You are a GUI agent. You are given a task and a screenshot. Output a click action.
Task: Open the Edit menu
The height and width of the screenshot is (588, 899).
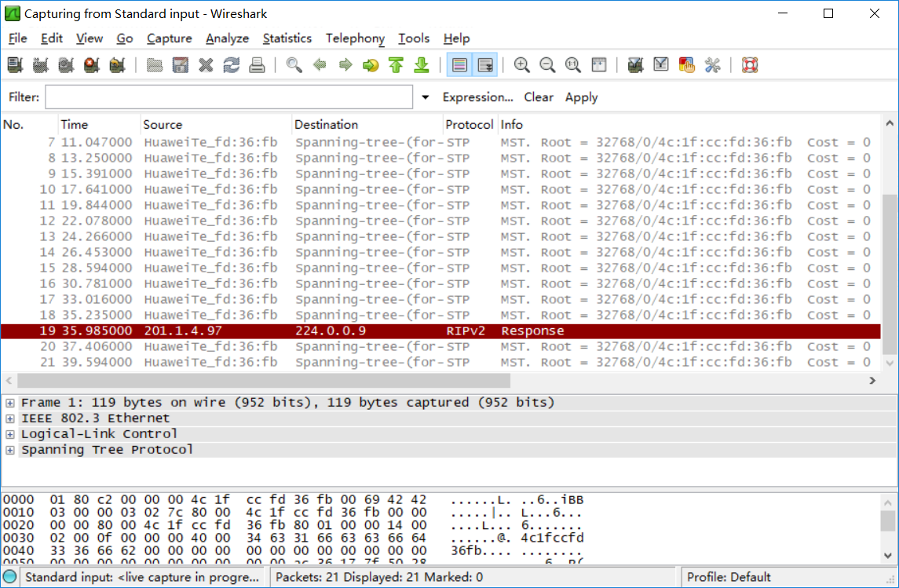(52, 38)
